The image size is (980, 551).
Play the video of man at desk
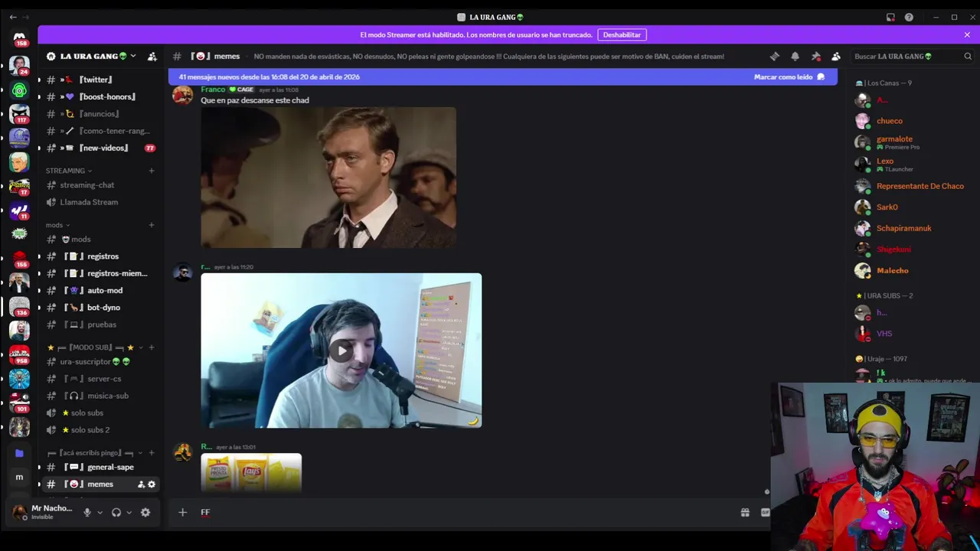coord(341,350)
